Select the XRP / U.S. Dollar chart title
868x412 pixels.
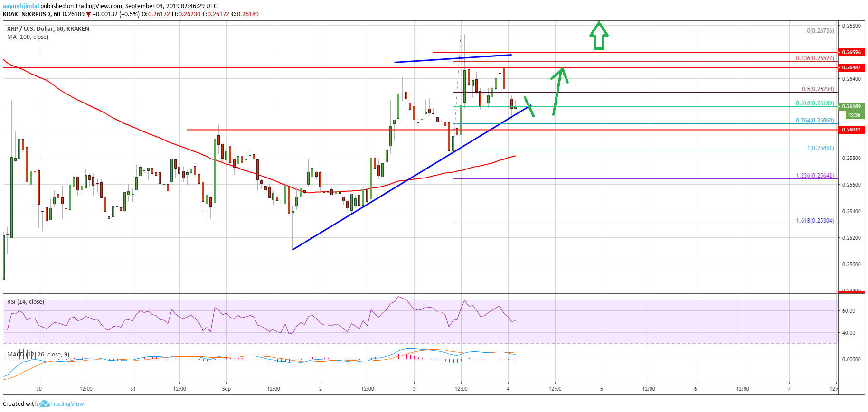point(48,29)
